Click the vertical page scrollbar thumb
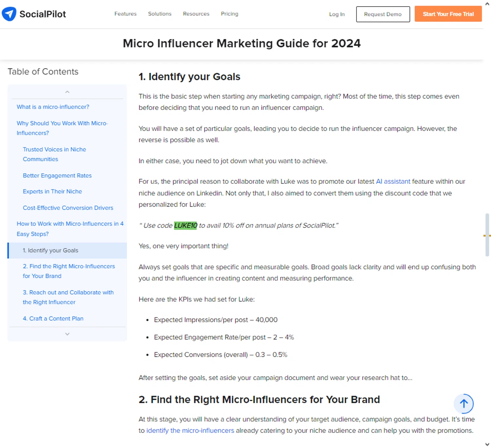The image size is (491, 448). pyautogui.click(x=487, y=235)
